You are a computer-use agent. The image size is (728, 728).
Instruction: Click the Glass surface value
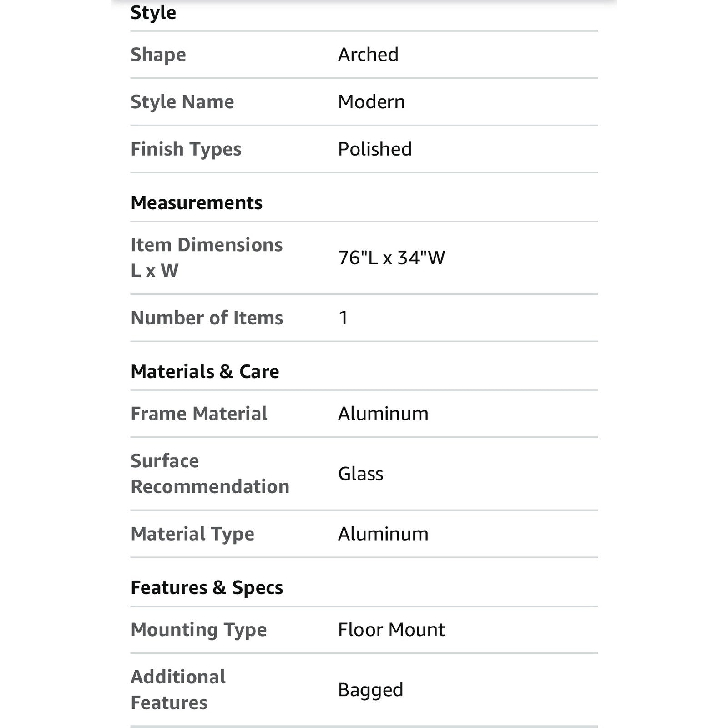click(x=361, y=474)
